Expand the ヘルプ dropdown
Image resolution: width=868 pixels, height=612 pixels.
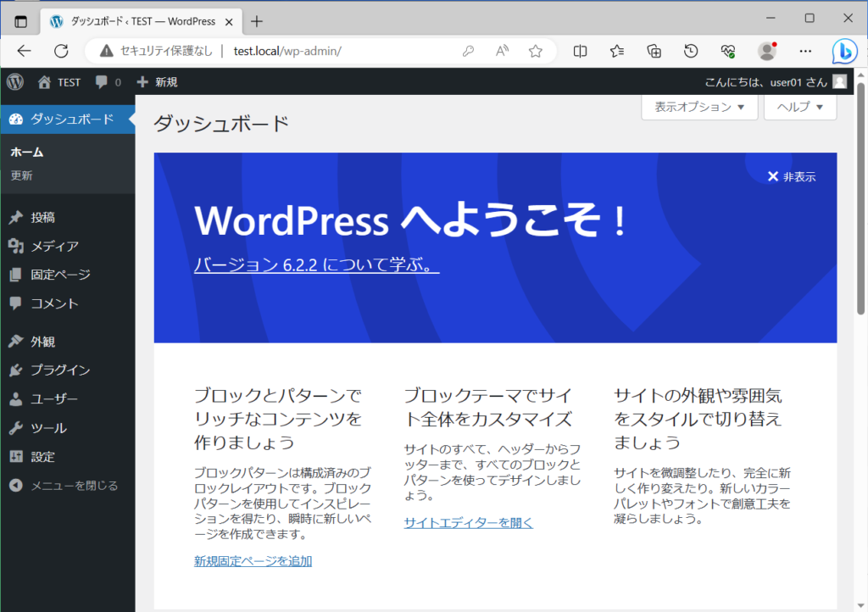tap(800, 107)
